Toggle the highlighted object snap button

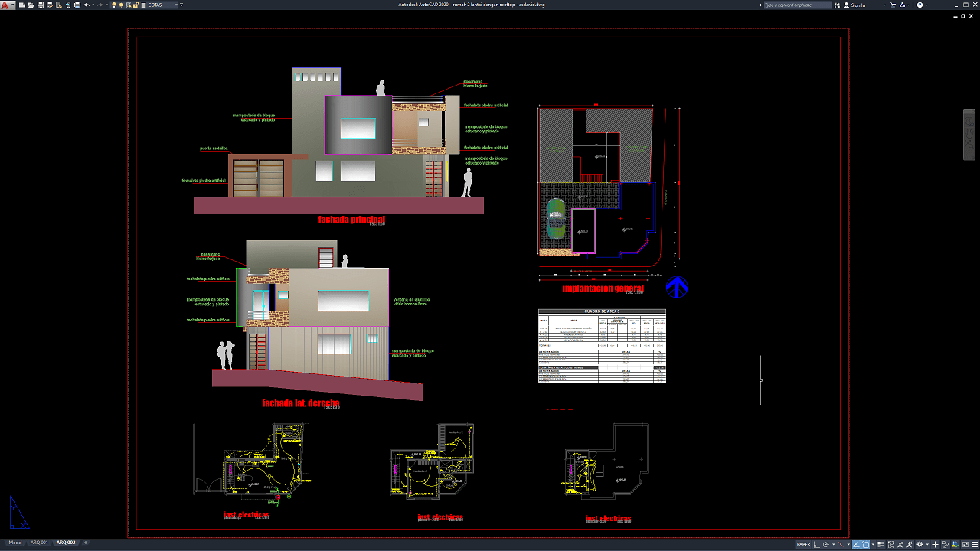click(x=865, y=545)
